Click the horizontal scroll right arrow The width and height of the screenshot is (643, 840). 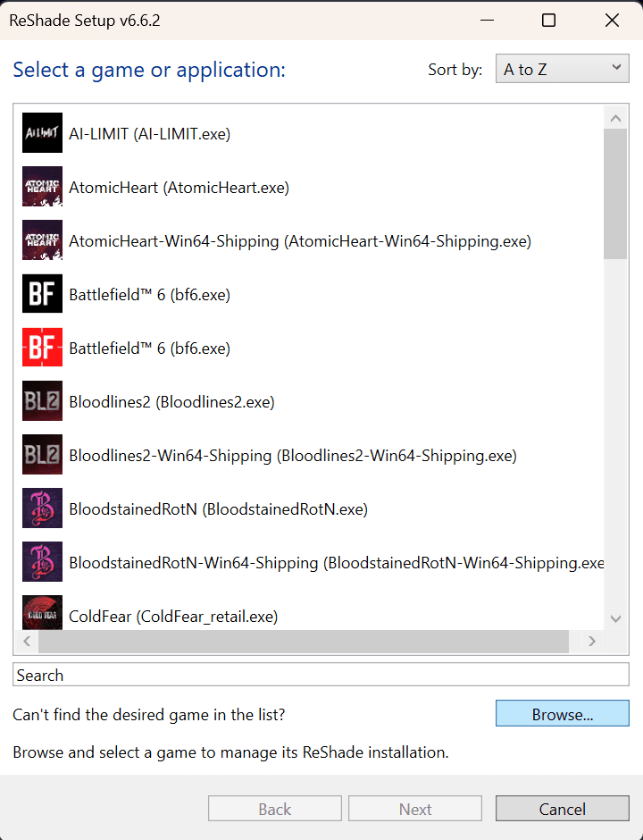[x=591, y=642]
